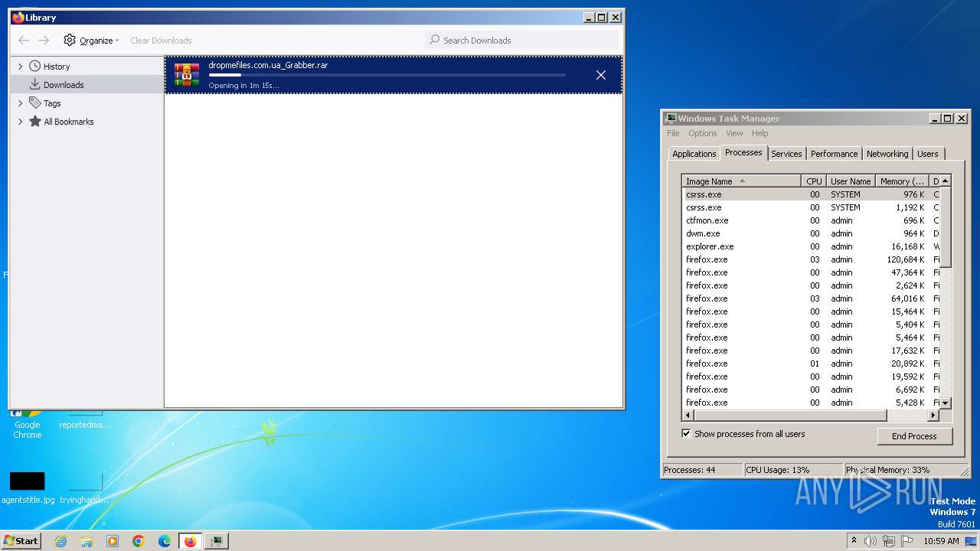Click the back arrow in Library toolbar
Viewport: 980px width, 551px height.
pyautogui.click(x=24, y=41)
